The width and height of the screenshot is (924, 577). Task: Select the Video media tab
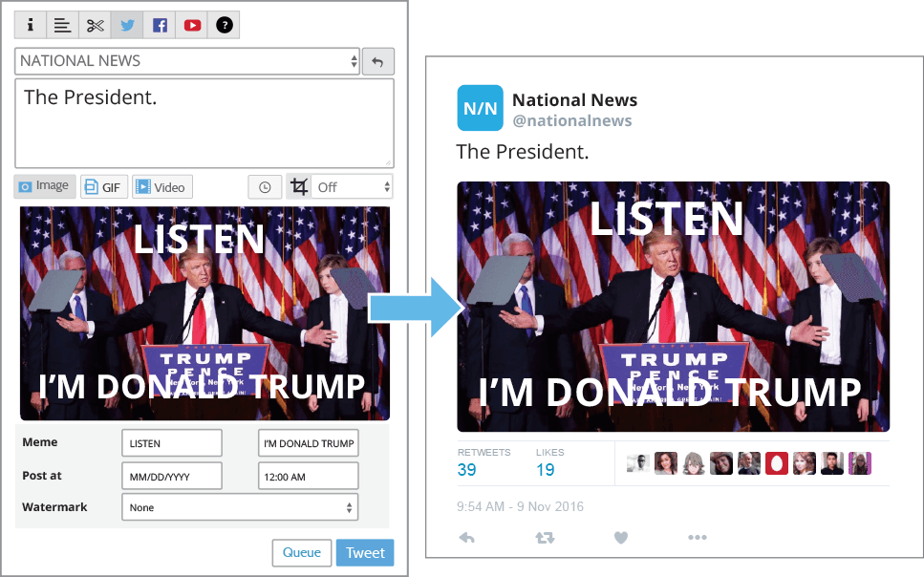162,187
